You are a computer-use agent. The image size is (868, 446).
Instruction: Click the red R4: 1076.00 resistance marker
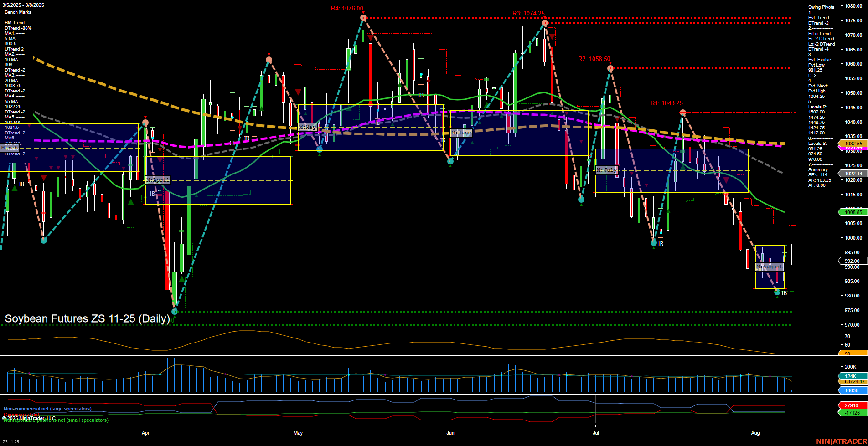[x=346, y=8]
